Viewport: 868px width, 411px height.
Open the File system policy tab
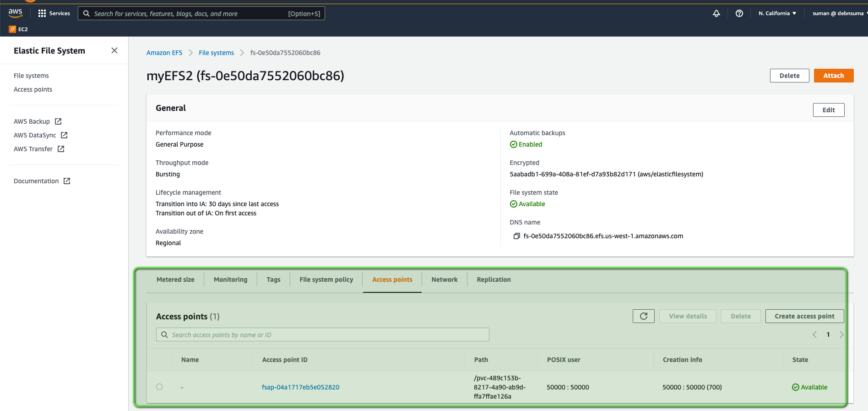pyautogui.click(x=326, y=279)
